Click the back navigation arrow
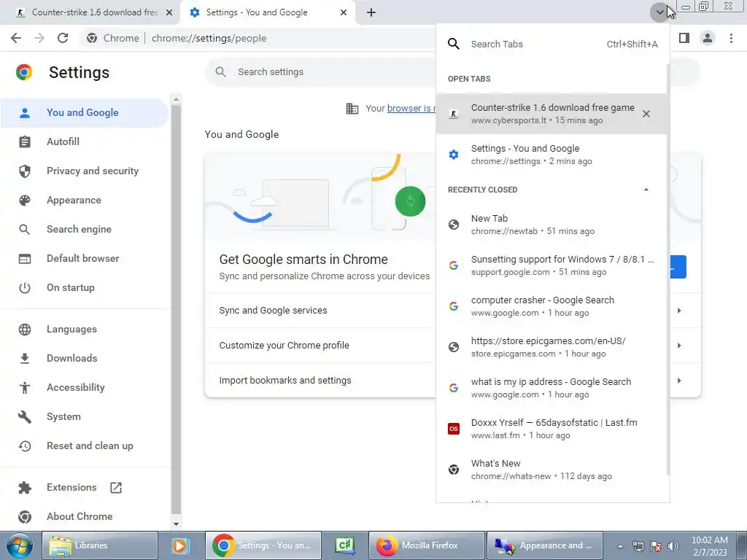This screenshot has height=560, width=747. click(x=16, y=38)
